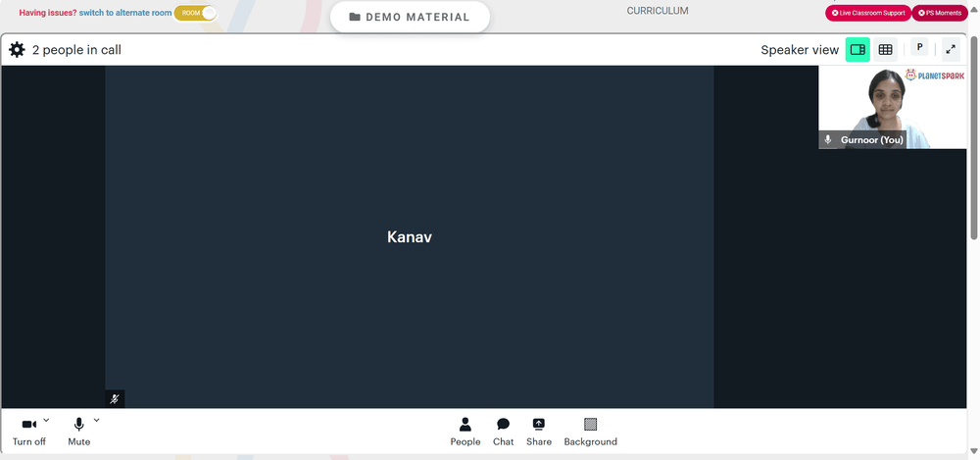Mute the microphone
980x460 pixels.
coord(78,432)
